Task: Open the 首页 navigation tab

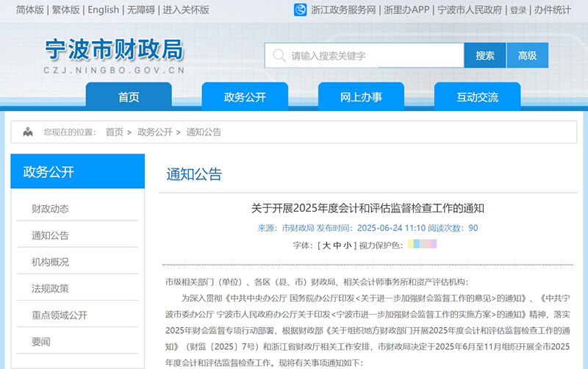Action: click(x=129, y=97)
